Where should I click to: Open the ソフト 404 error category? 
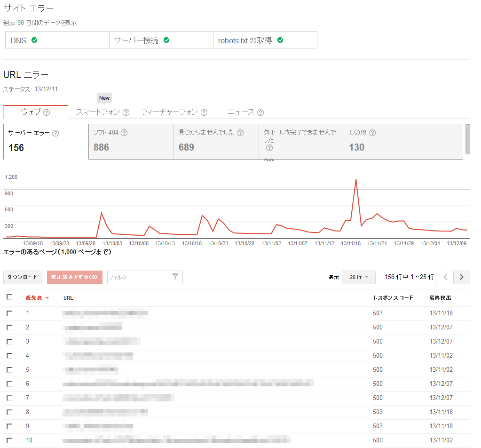coord(131,141)
